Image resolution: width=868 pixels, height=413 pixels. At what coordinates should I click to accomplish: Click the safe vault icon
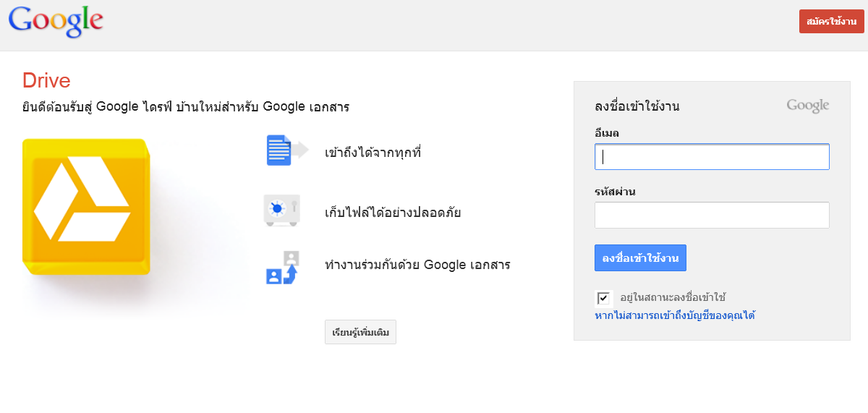pos(281,210)
